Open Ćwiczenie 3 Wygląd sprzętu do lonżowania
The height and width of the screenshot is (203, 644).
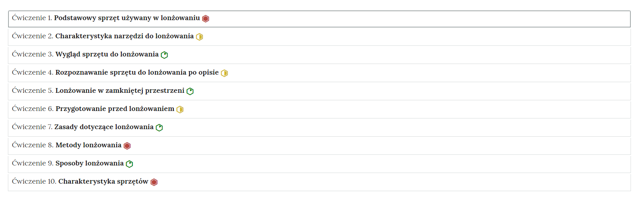coord(107,55)
